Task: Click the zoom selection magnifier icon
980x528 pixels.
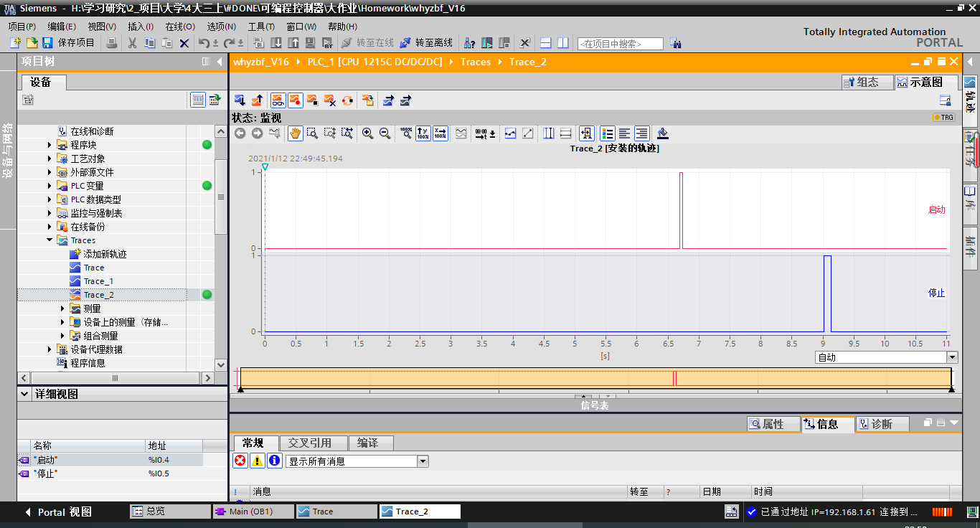Action: (313, 133)
